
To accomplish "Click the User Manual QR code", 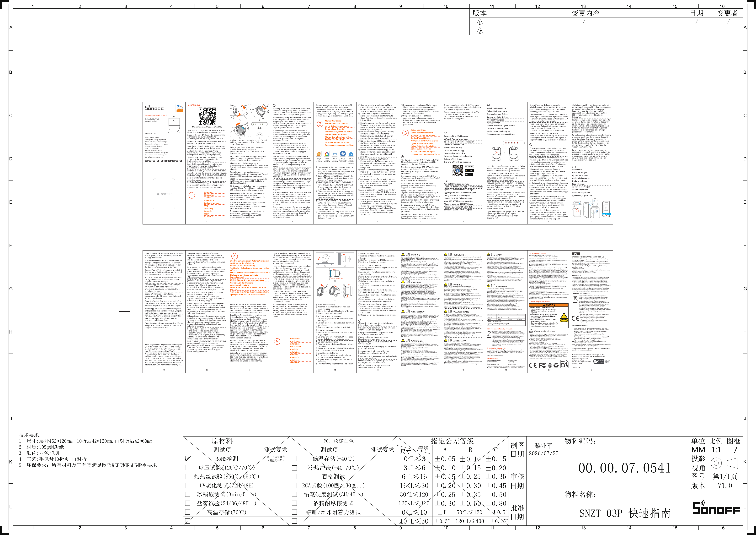I will tap(208, 116).
